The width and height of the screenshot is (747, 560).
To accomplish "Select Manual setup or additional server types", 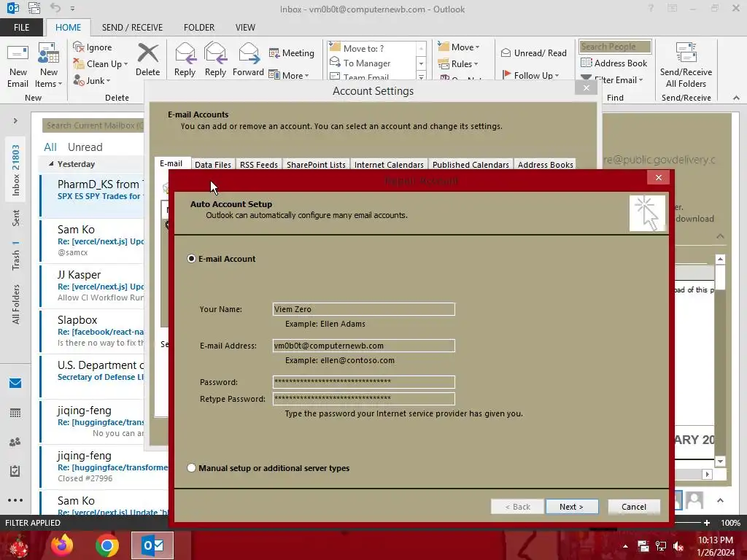I will click(x=192, y=468).
